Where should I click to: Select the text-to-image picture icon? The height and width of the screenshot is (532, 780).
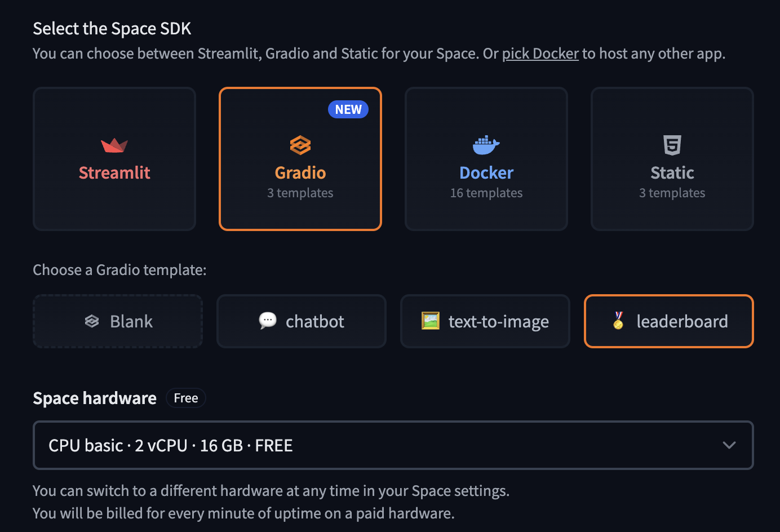point(429,321)
